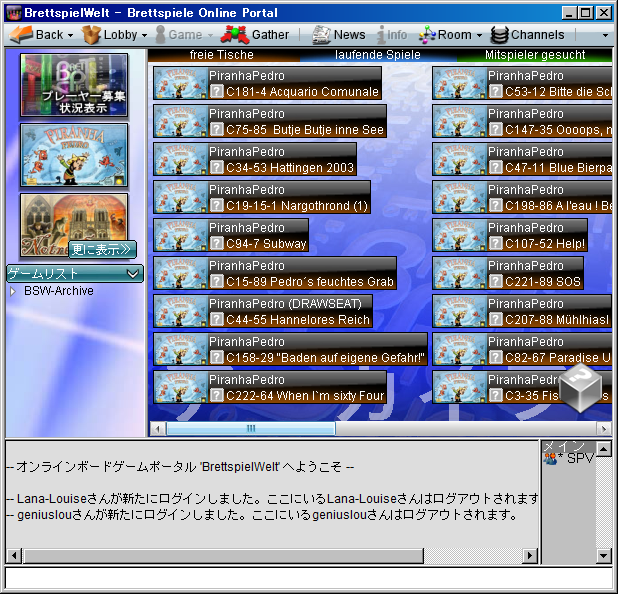Open the News toolbar label

point(350,35)
